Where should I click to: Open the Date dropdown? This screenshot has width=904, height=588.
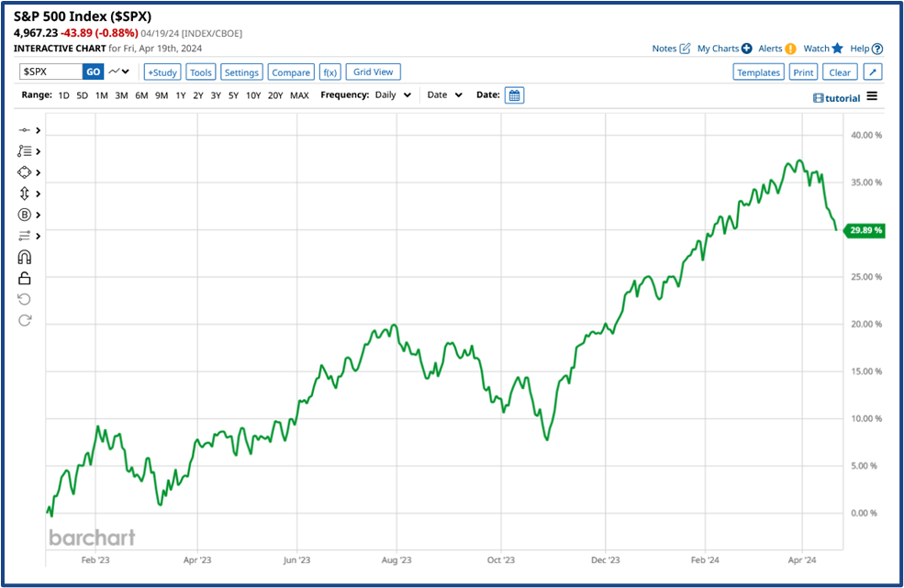[x=442, y=94]
